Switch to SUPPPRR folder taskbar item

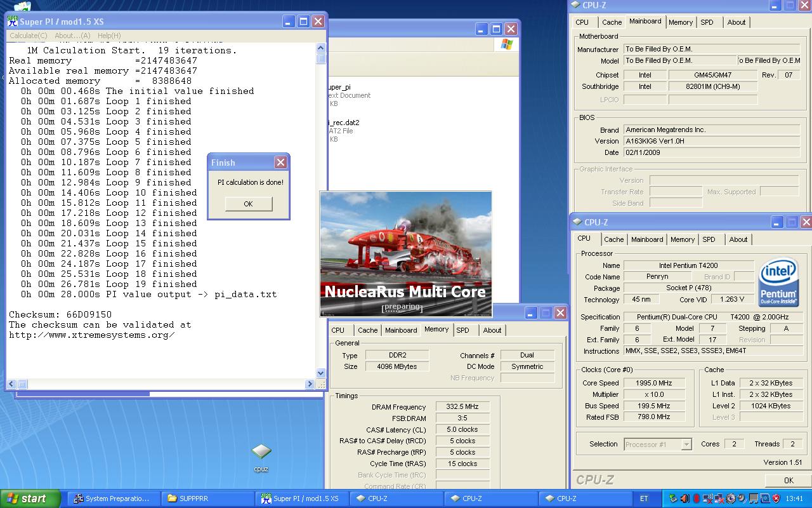click(x=207, y=498)
